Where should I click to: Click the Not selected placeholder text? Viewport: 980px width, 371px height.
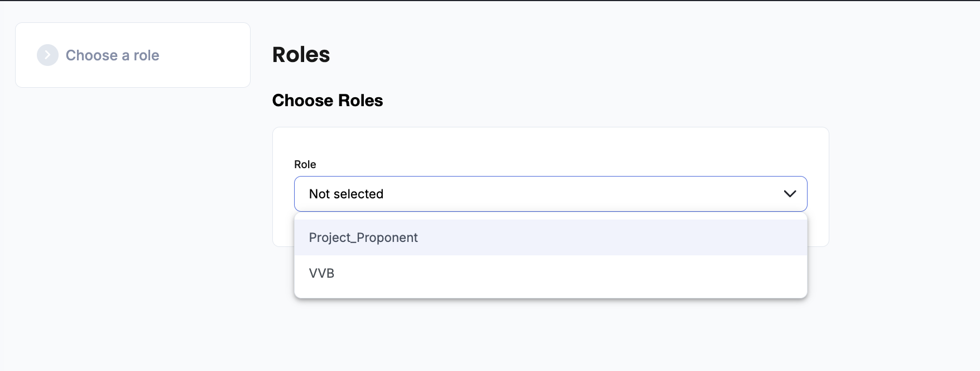coord(346,194)
